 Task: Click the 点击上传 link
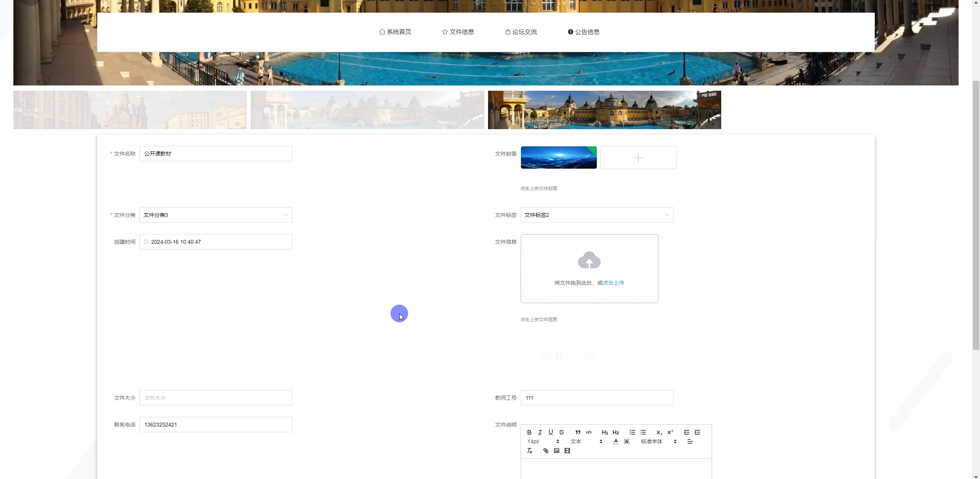(x=613, y=283)
